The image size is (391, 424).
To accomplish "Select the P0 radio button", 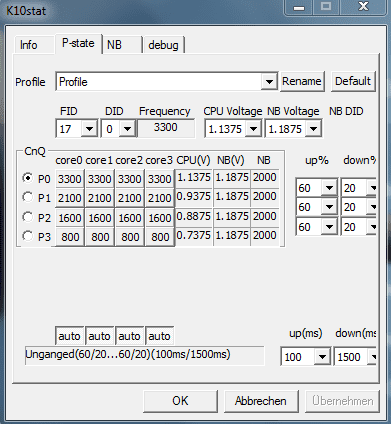I will click(28, 178).
